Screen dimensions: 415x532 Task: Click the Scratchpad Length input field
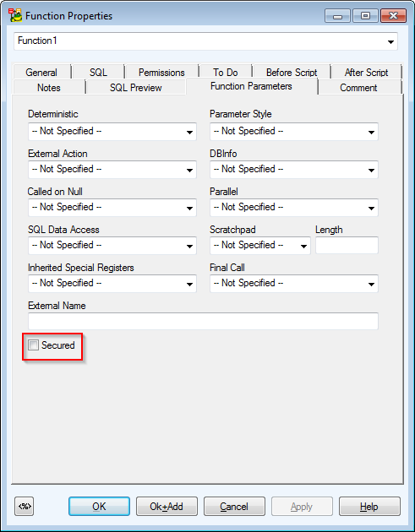[347, 245]
